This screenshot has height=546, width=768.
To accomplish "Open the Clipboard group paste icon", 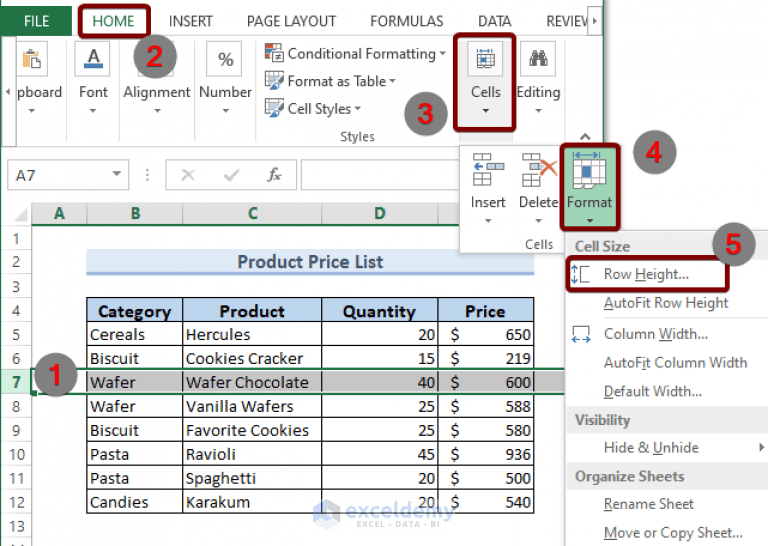I will coord(32,59).
